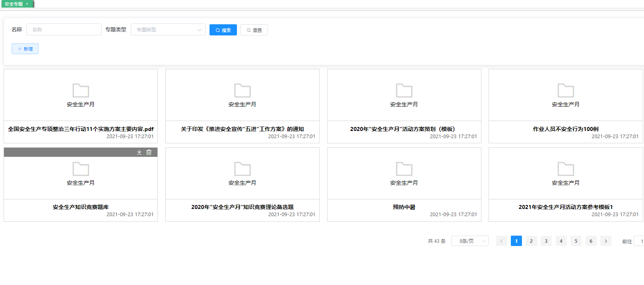Open folder icon for 作业人员不安全行为100例

click(566, 90)
